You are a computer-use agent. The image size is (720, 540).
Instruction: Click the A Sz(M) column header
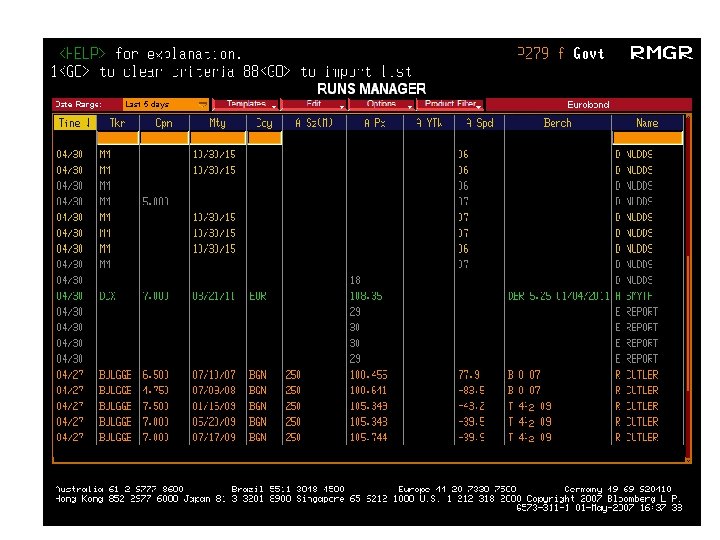pyautogui.click(x=314, y=123)
